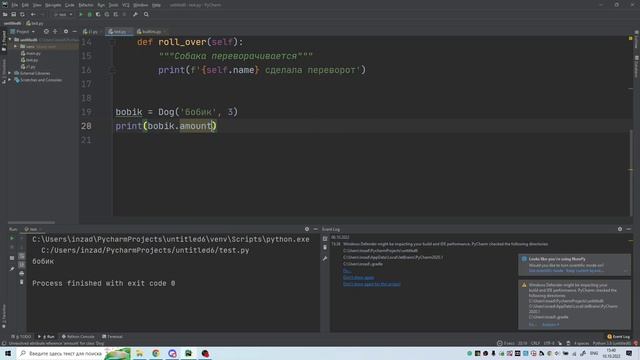Viewport: 640px width, 360px height.
Task: Click "Use scientific mode" in NumPy notification
Action: point(546,271)
